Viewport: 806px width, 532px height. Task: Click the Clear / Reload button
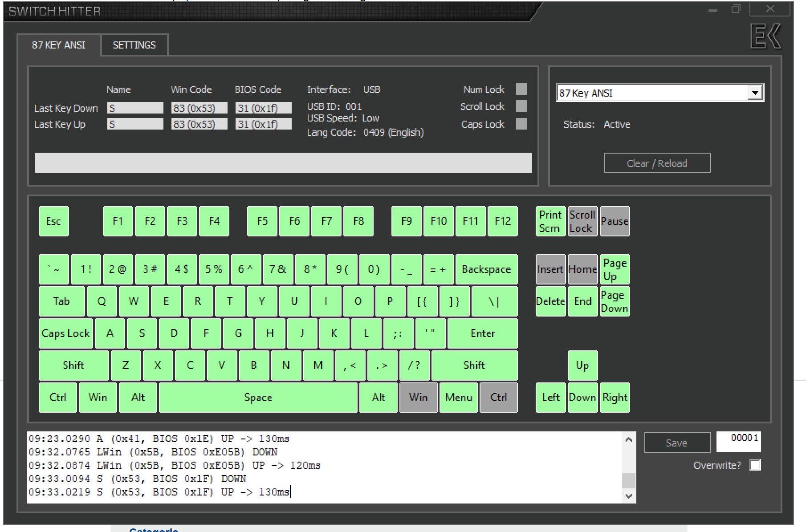(657, 163)
